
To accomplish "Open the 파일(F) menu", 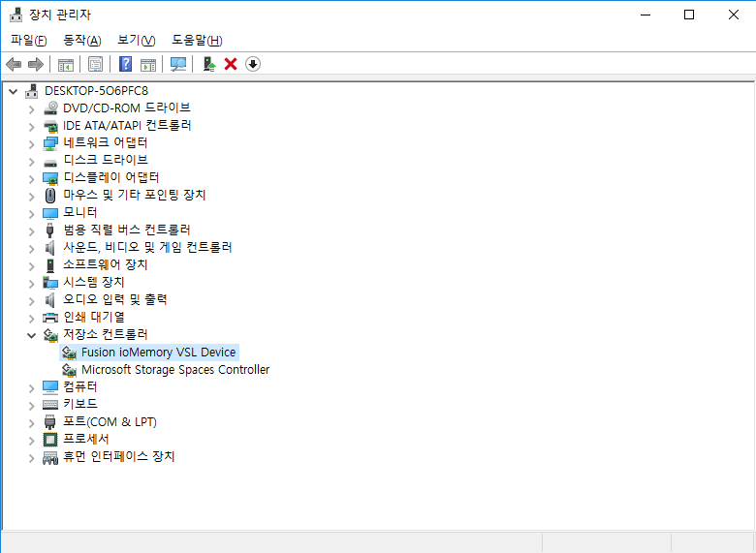I will (x=29, y=41).
